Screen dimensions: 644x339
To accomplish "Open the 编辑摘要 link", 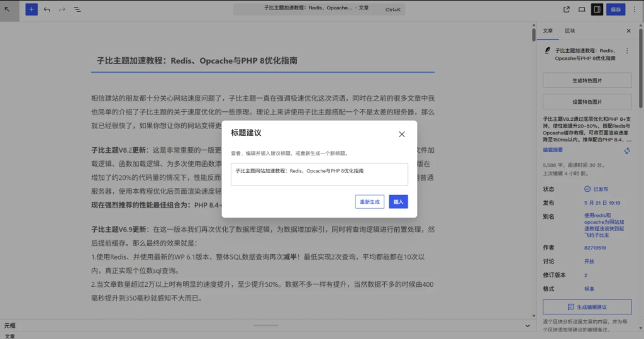I will point(553,150).
